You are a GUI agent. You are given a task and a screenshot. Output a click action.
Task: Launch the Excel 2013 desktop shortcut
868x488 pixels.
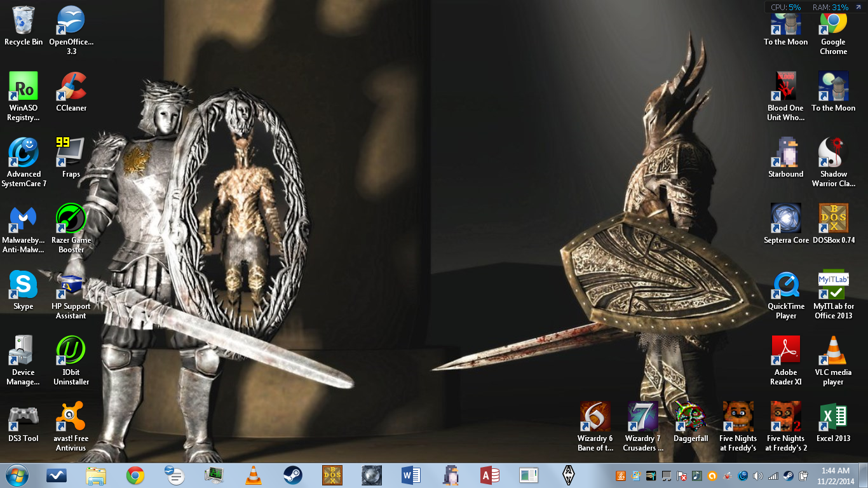coord(833,422)
